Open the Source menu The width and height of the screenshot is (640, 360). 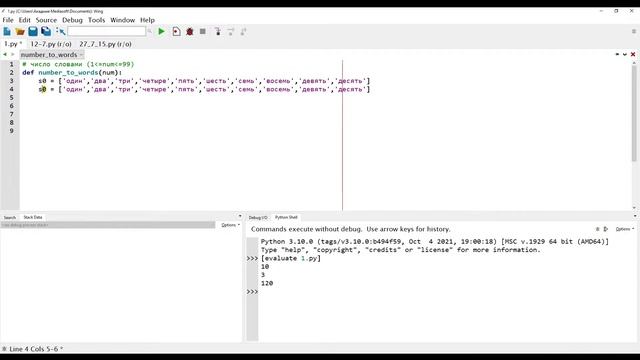point(46,20)
